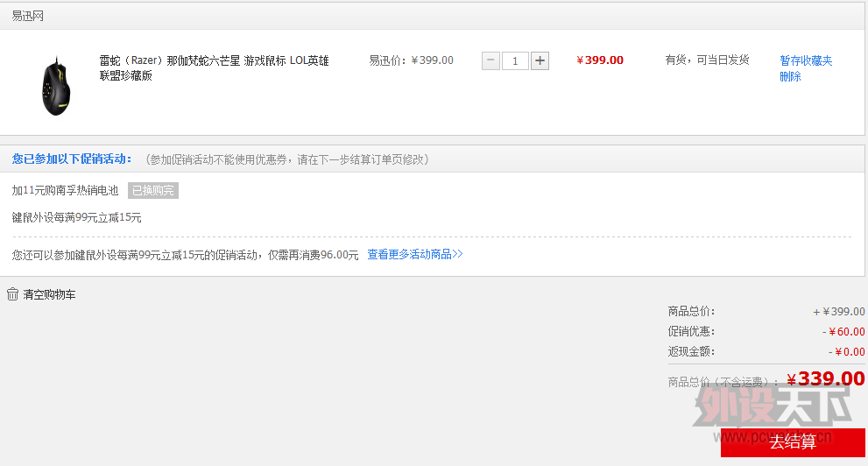The height and width of the screenshot is (466, 868).
Task: Open the Razer 那伽梵蛇六芒星 product title
Action: pyautogui.click(x=215, y=67)
